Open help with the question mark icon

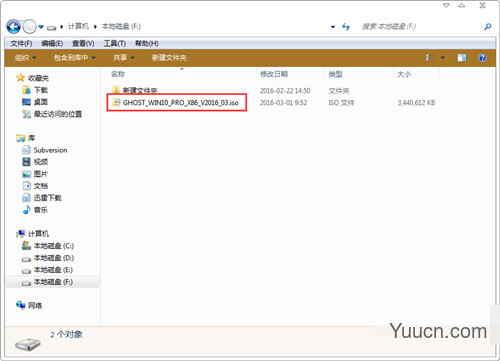(482, 58)
